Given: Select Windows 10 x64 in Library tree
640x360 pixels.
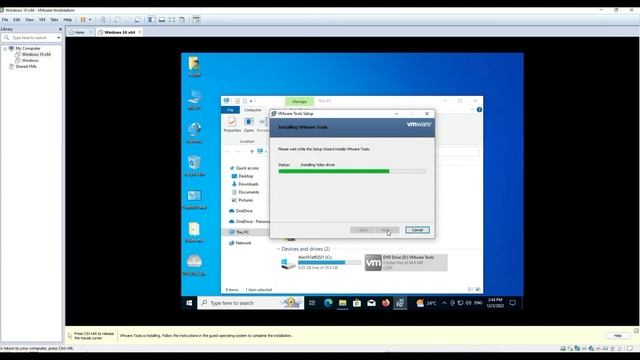Looking at the screenshot, I should pos(36,54).
